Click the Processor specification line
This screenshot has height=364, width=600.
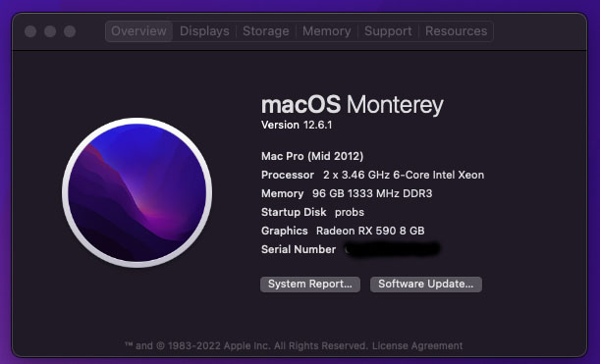pyautogui.click(x=373, y=175)
